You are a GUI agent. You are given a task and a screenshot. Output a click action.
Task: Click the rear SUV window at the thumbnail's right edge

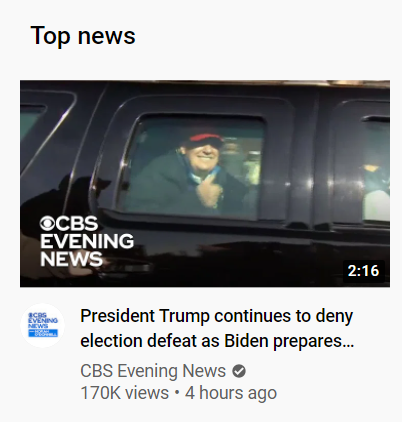click(375, 168)
